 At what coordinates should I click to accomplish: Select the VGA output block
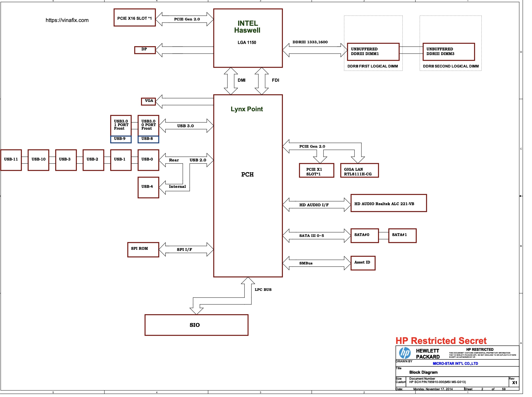(x=148, y=101)
